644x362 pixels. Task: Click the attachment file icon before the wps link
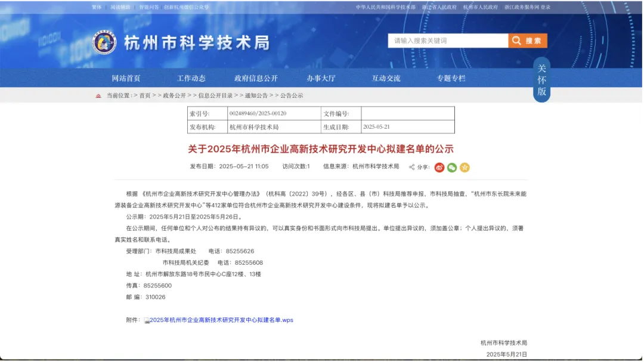[x=147, y=320]
